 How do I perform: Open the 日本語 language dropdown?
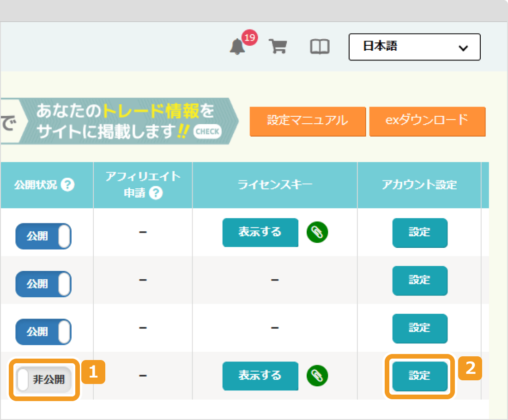point(414,47)
